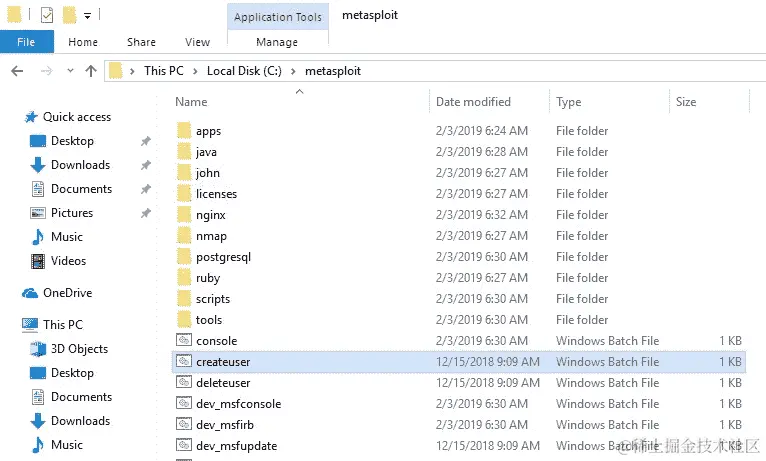Viewport: 766px width, 461px height.
Task: Sort by the Name column header
Action: coord(191,102)
